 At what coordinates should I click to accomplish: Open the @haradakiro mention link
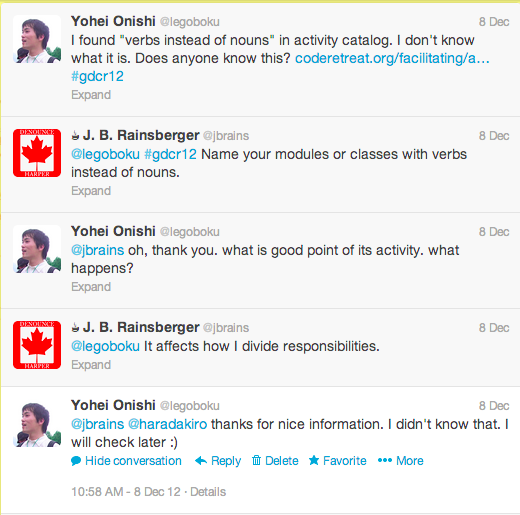167,424
